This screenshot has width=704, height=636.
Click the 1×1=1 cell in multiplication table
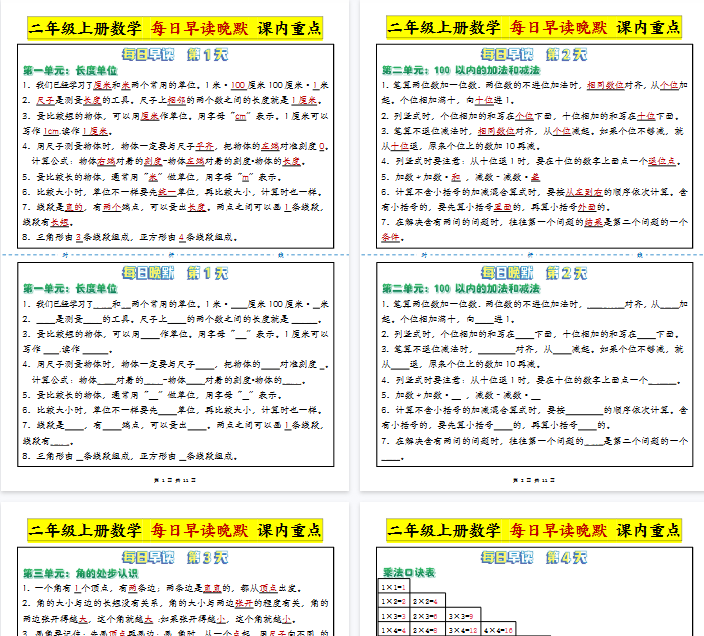coord(393,587)
